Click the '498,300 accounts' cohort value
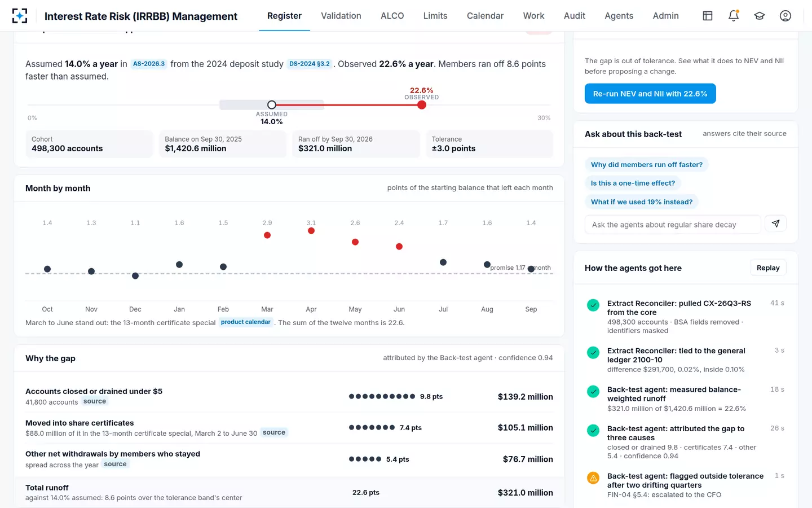The width and height of the screenshot is (812, 508). pos(67,148)
